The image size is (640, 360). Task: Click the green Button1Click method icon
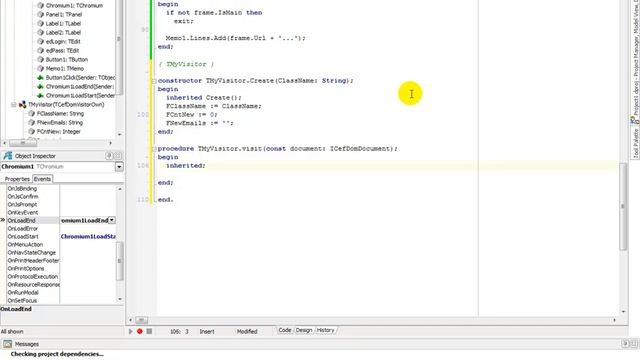40,78
